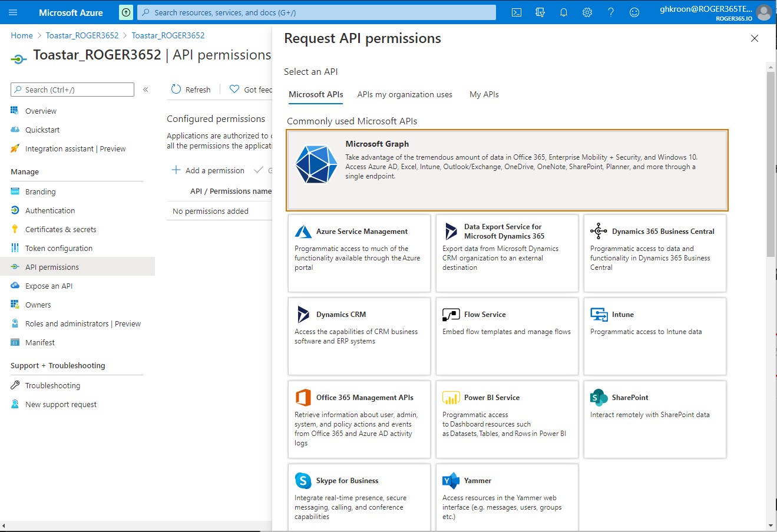Close the Request API permissions panel
The height and width of the screenshot is (532, 777).
click(754, 38)
